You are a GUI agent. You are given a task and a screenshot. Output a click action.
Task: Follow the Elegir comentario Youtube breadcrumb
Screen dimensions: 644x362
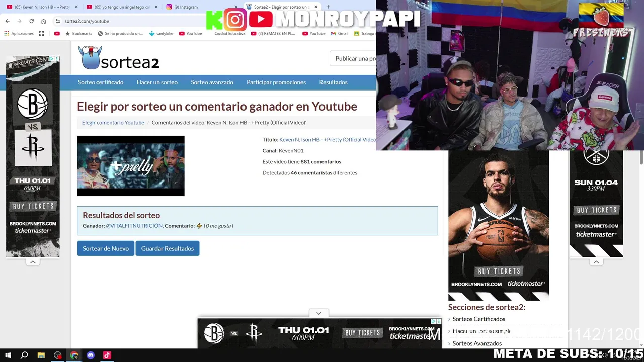[x=113, y=122]
